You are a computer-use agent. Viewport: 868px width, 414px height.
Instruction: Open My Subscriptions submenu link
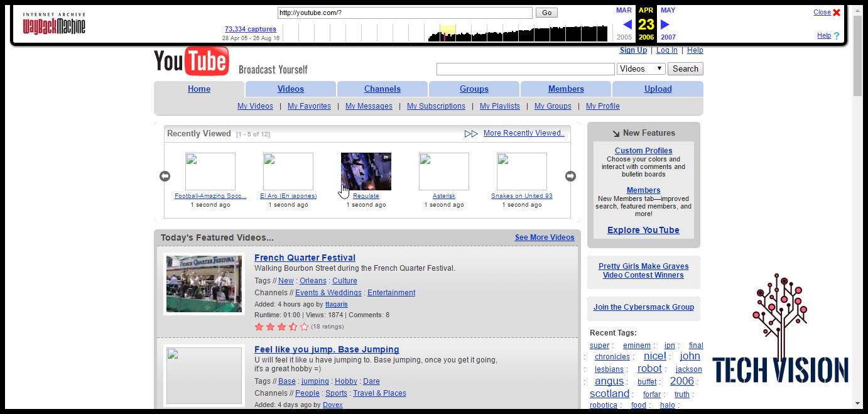(436, 106)
